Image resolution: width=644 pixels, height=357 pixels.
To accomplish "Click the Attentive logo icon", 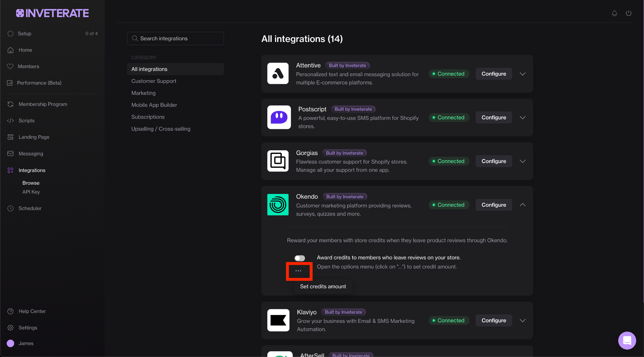I will click(x=278, y=73).
